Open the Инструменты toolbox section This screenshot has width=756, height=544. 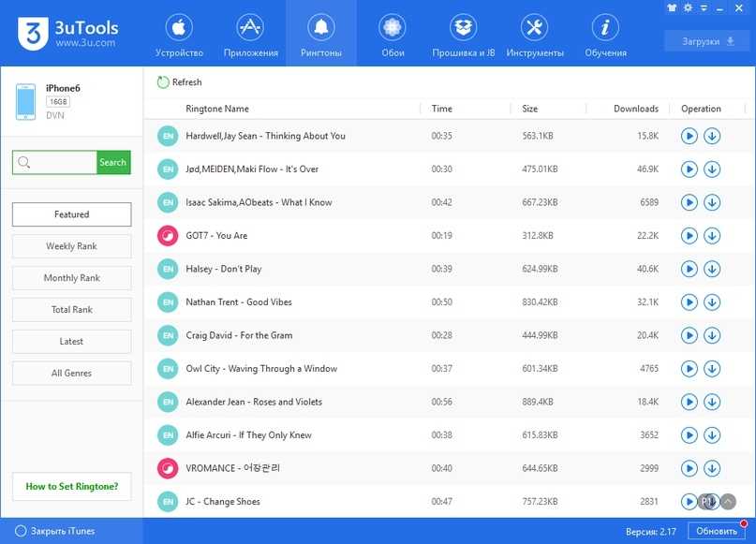pyautogui.click(x=534, y=36)
